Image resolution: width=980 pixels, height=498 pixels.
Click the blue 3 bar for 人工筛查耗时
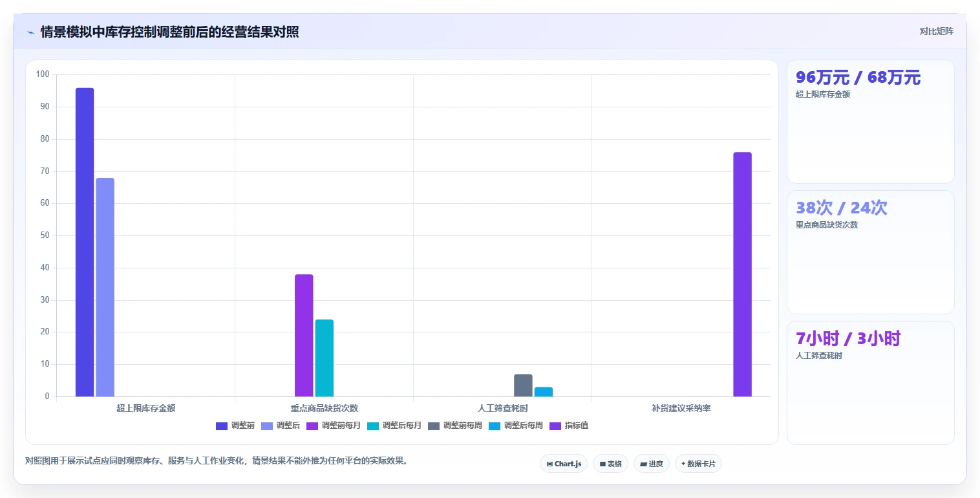point(544,392)
